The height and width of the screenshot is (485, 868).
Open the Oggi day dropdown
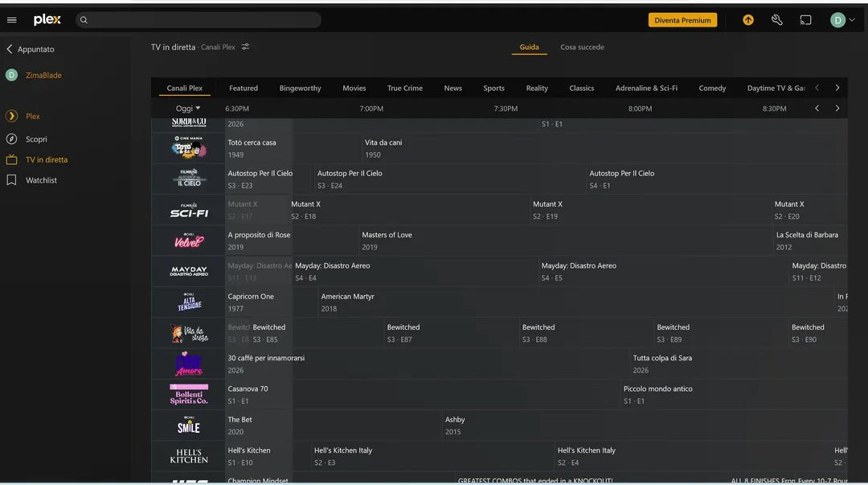(188, 109)
